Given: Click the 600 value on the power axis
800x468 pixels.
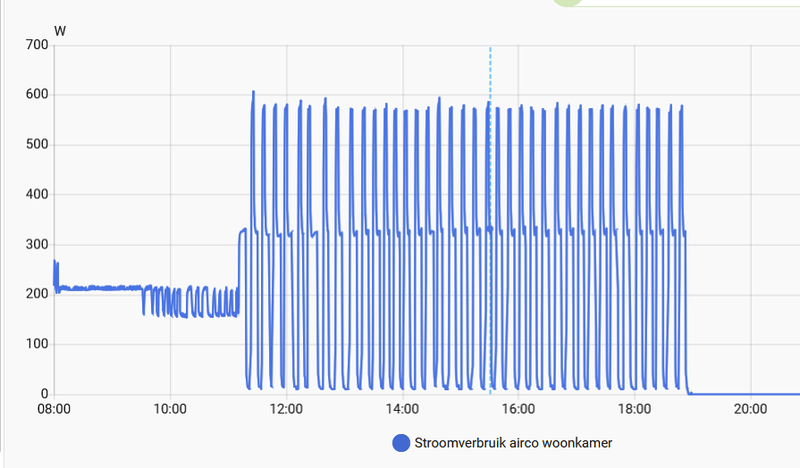Looking at the screenshot, I should pyautogui.click(x=37, y=94).
